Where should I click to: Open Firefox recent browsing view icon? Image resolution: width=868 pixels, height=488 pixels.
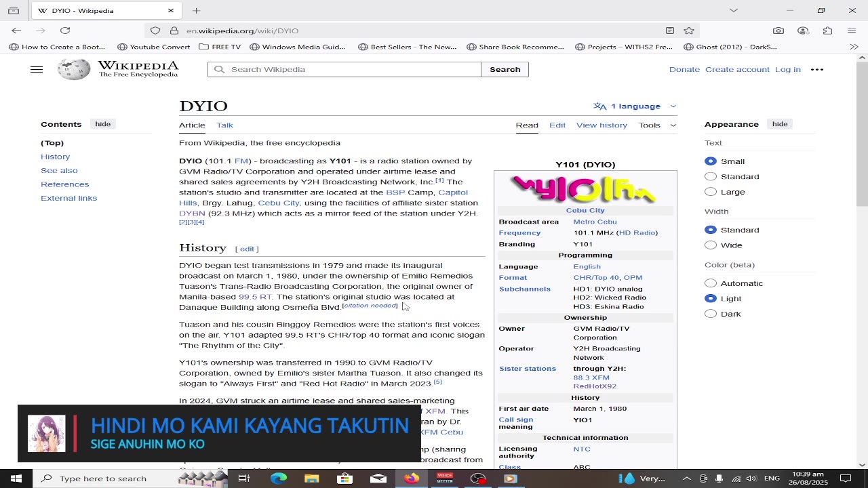[14, 11]
